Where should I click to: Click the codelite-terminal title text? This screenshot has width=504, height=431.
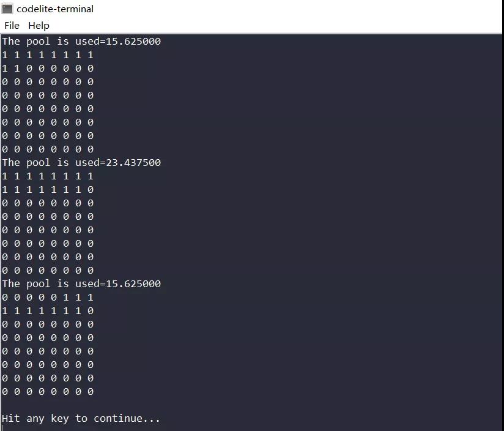[x=55, y=9]
